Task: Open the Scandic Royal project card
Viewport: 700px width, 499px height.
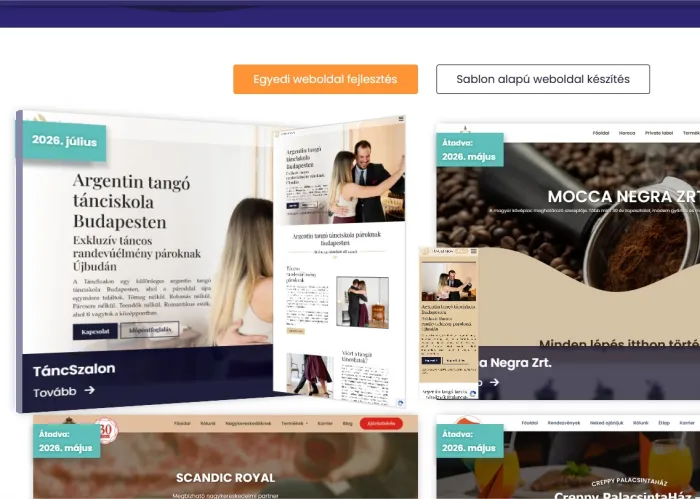Action: [225, 457]
